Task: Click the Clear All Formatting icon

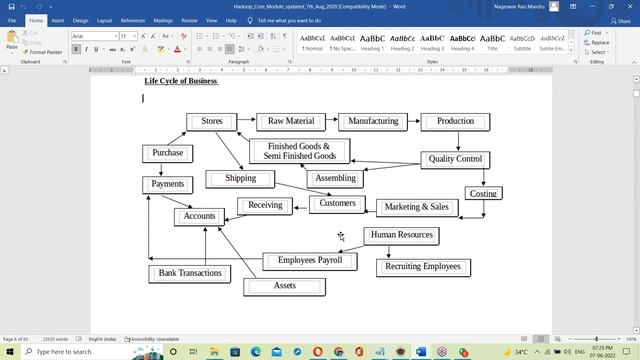Action: click(184, 36)
